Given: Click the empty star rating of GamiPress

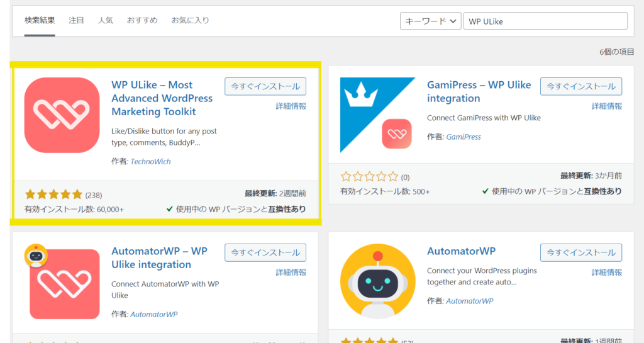Looking at the screenshot, I should pos(369,177).
